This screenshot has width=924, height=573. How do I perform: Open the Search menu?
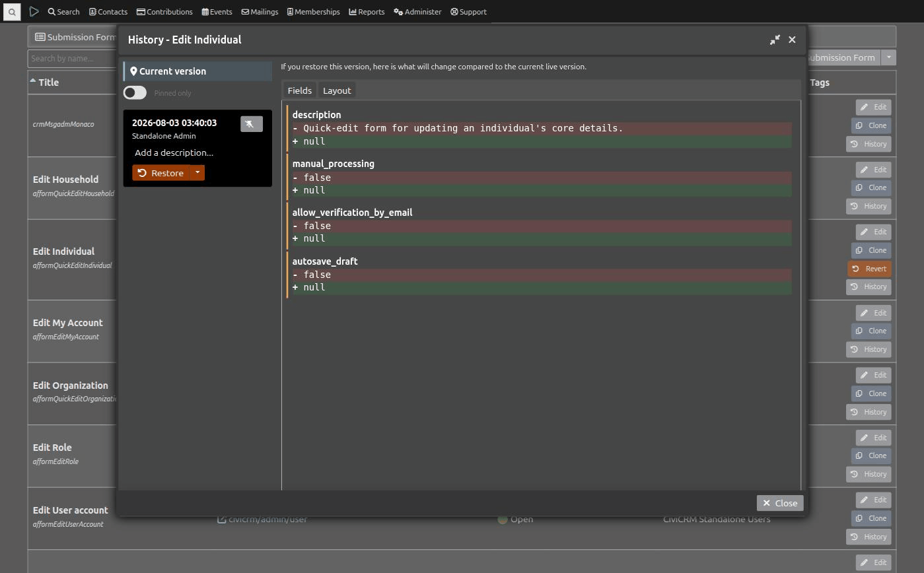tap(63, 12)
